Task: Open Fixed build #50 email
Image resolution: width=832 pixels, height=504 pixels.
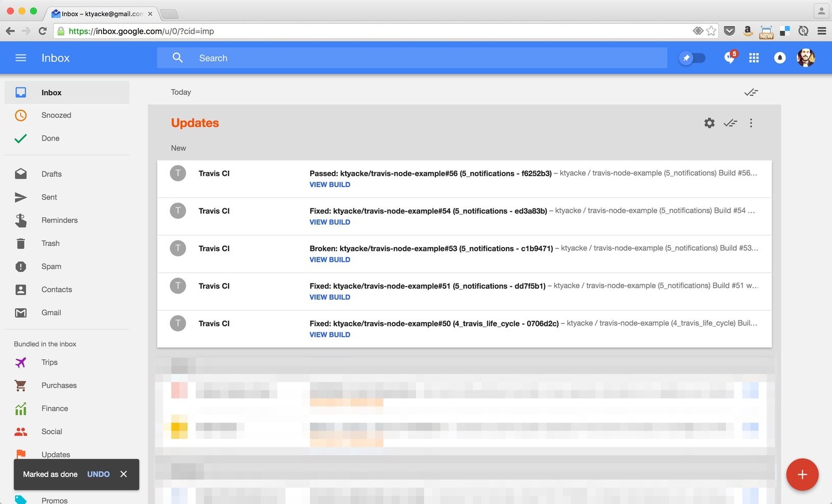Action: (x=464, y=329)
